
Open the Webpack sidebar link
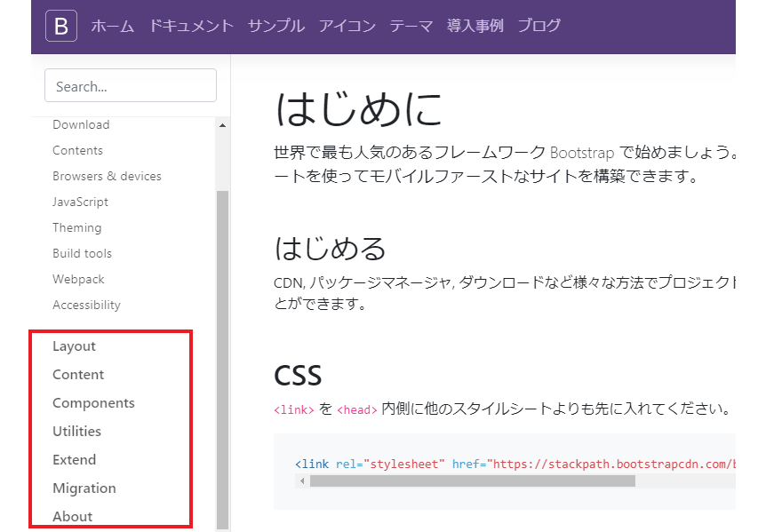click(x=78, y=279)
